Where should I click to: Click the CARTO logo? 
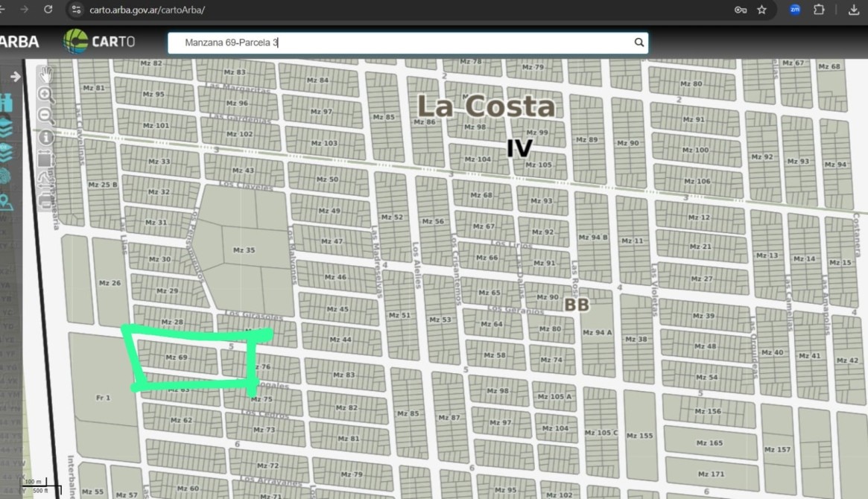coord(99,42)
